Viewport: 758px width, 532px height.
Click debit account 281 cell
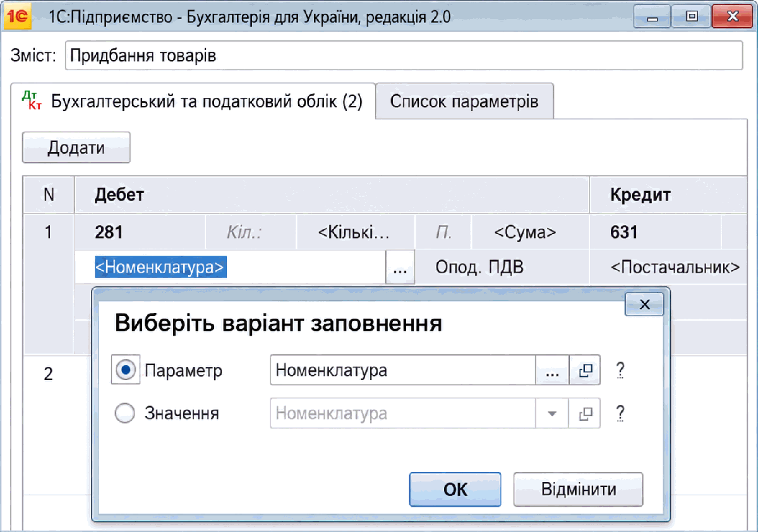pos(140,233)
